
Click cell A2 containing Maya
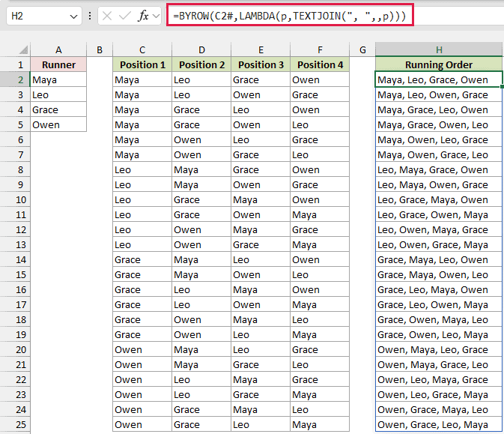coord(58,79)
